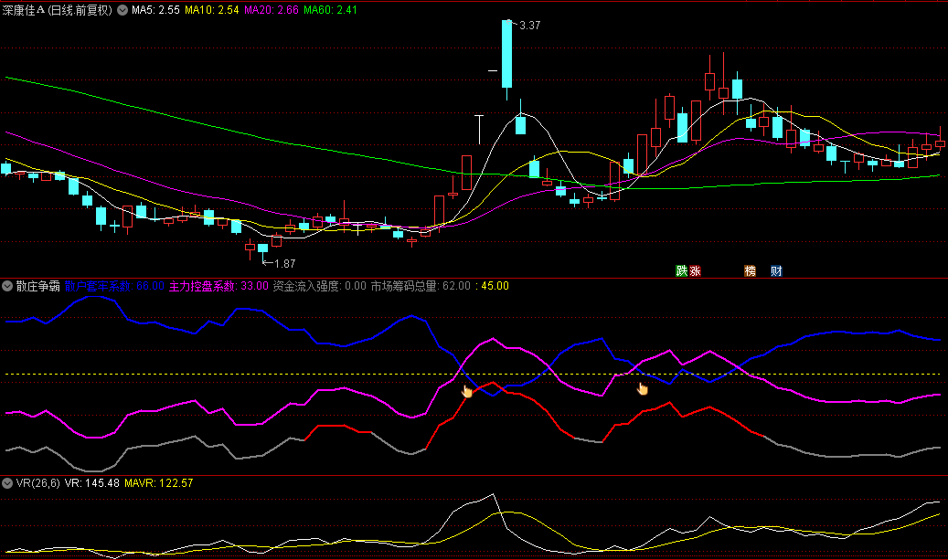Click the 深康佳A stock title

point(31,10)
